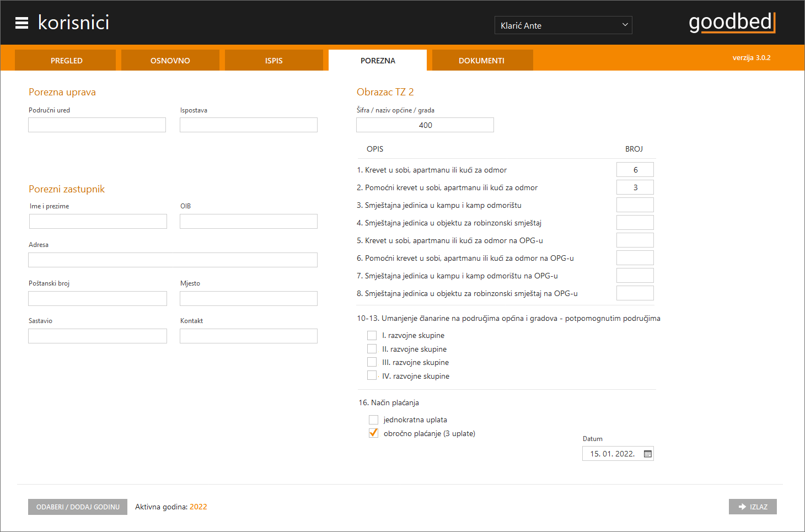The height and width of the screenshot is (532, 805).
Task: Check II. razvojne skupine checkbox
Action: point(372,348)
